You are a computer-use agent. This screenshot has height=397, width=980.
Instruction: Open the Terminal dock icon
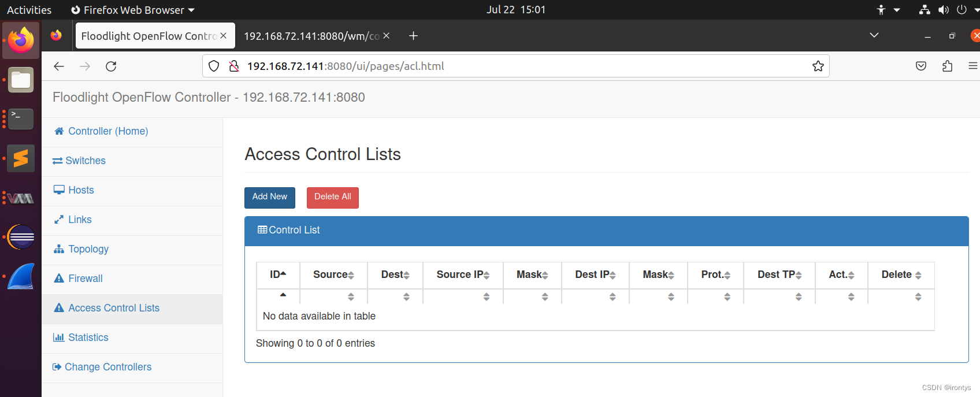click(x=21, y=119)
